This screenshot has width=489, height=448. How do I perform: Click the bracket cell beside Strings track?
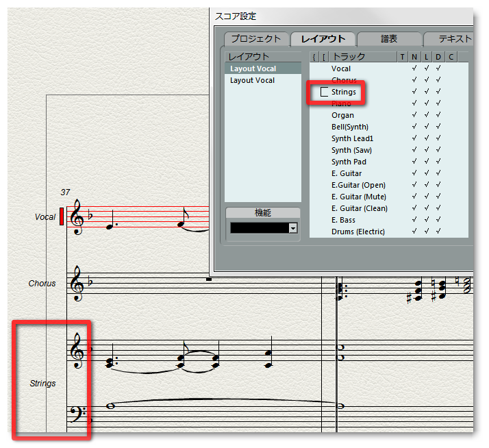325,92
